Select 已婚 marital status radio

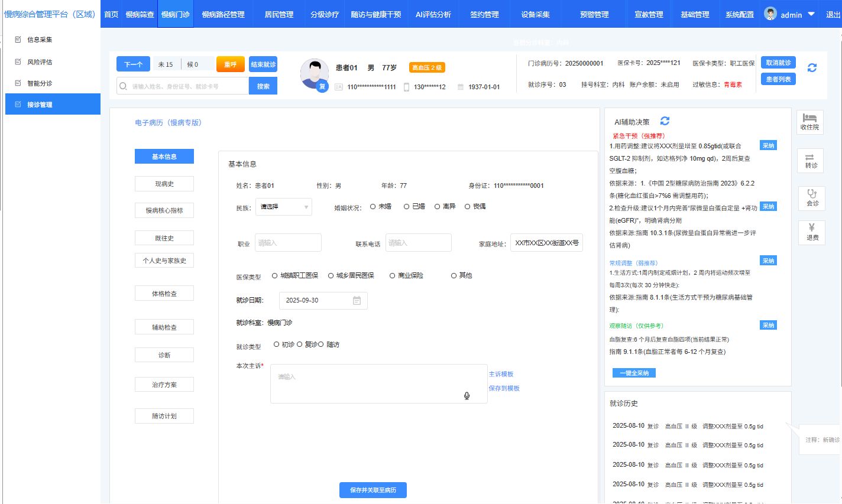pyautogui.click(x=407, y=207)
